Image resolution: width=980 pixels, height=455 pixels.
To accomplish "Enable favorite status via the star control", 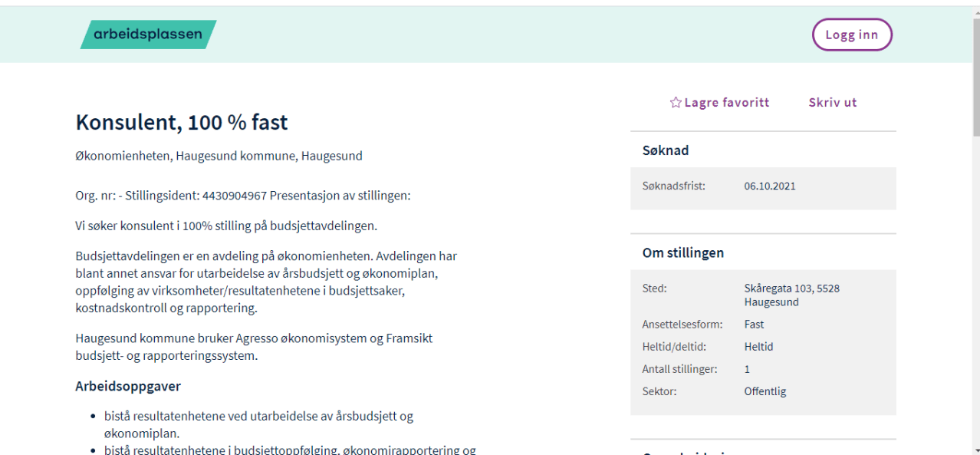I will pos(675,102).
